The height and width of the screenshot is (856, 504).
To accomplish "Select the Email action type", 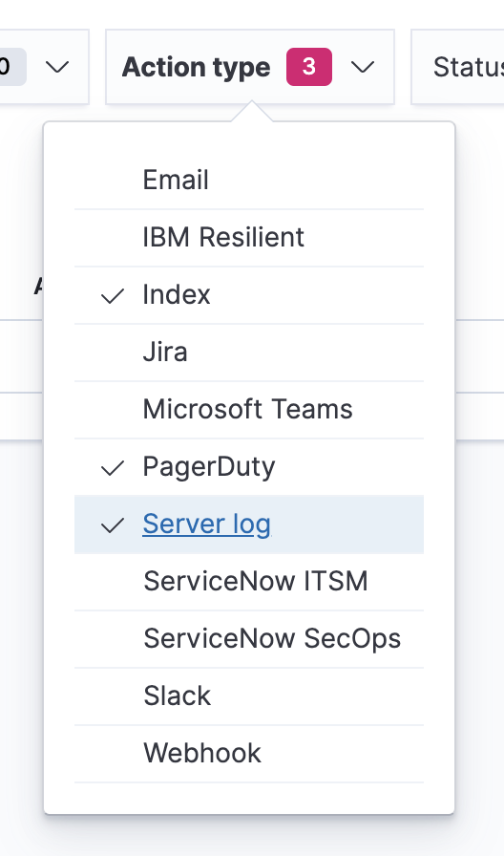I will click(x=249, y=181).
